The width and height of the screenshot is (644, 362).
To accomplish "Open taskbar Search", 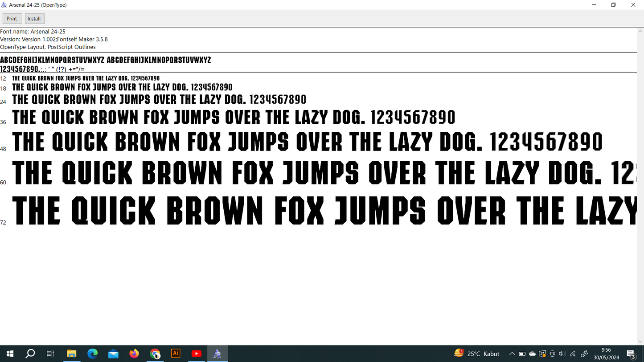I will [30, 354].
